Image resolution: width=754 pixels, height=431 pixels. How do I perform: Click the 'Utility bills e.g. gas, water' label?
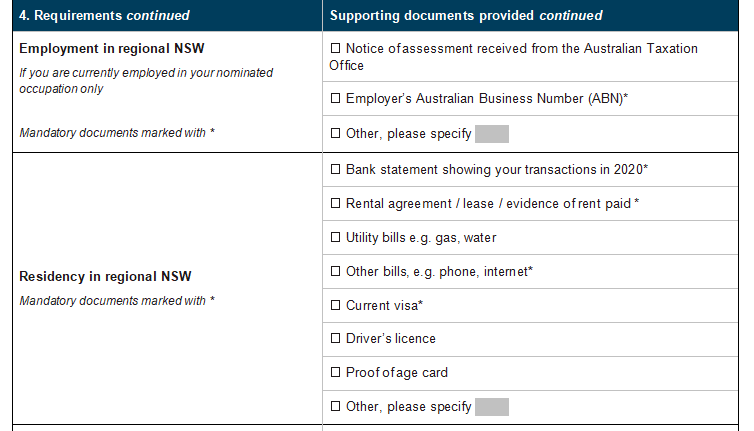[x=421, y=238]
